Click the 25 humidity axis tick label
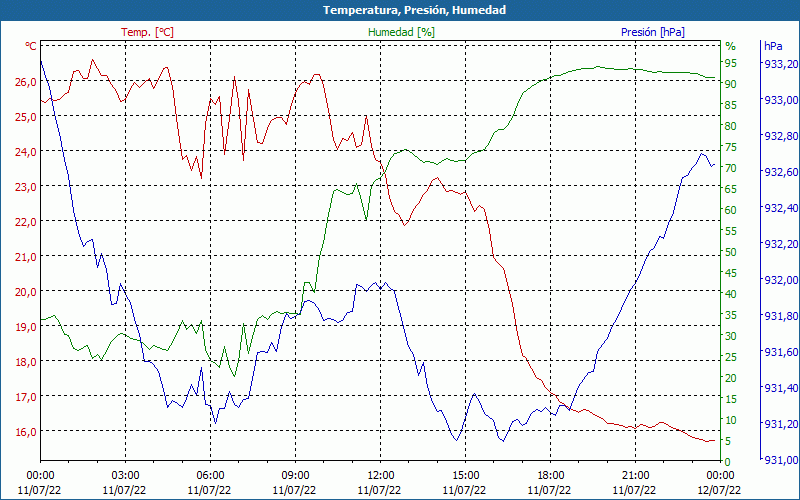 (731, 357)
